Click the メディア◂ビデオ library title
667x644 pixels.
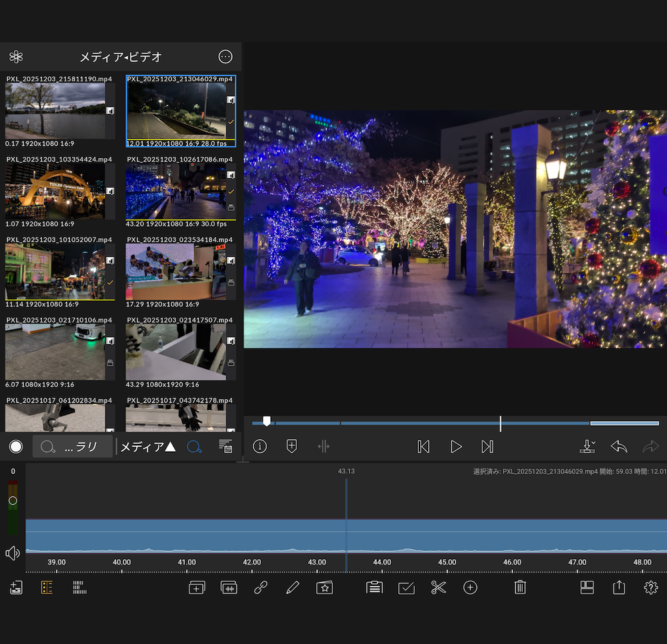120,57
